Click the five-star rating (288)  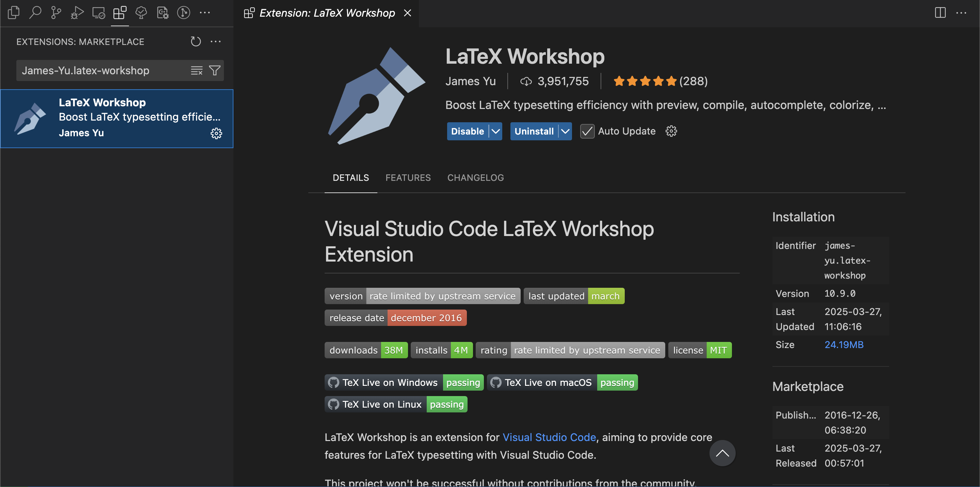click(660, 81)
